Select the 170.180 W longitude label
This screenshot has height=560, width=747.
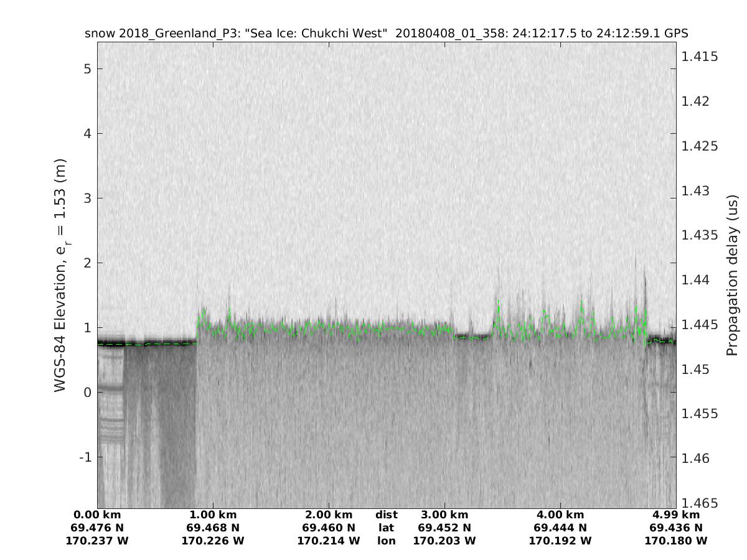point(676,541)
